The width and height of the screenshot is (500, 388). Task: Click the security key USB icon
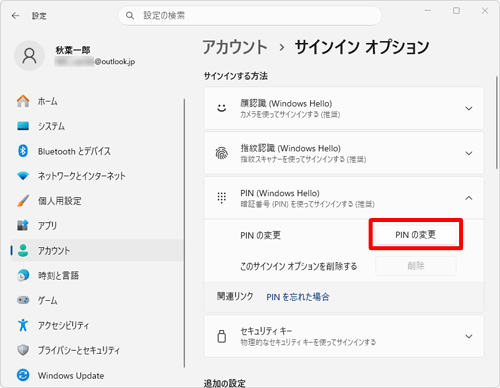222,336
